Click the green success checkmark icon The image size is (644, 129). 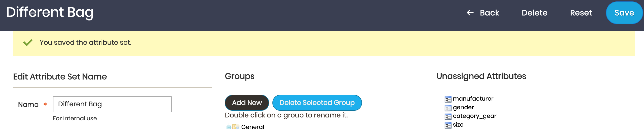[28, 43]
